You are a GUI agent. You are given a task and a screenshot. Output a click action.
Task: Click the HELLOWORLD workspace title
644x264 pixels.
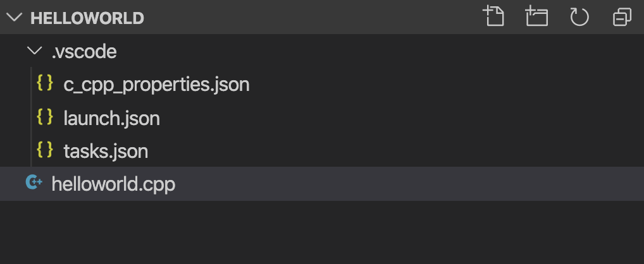87,18
